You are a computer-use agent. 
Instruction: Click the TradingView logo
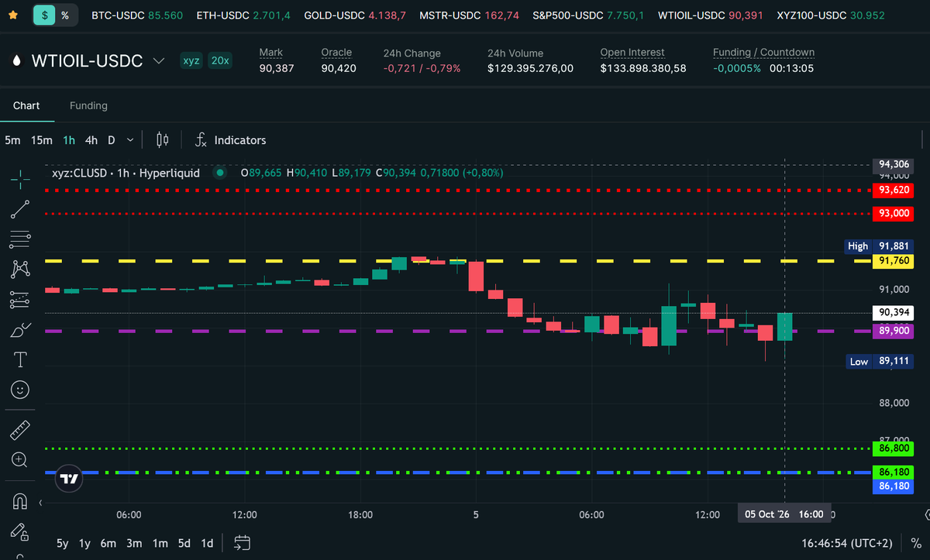(x=70, y=479)
